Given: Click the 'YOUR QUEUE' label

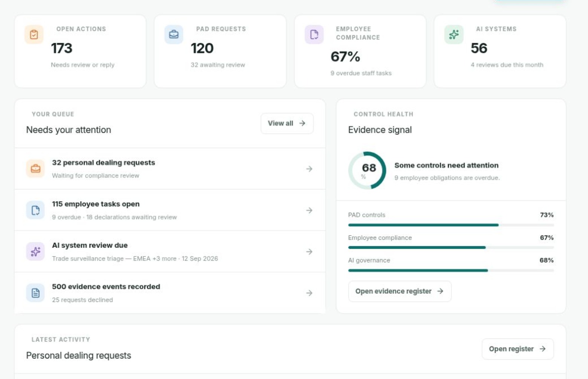Looking at the screenshot, I should pyautogui.click(x=53, y=114).
